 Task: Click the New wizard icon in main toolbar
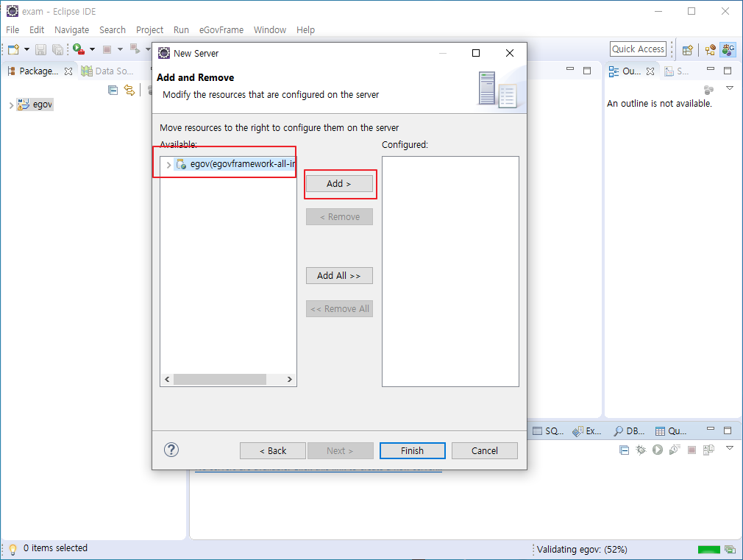coord(14,49)
